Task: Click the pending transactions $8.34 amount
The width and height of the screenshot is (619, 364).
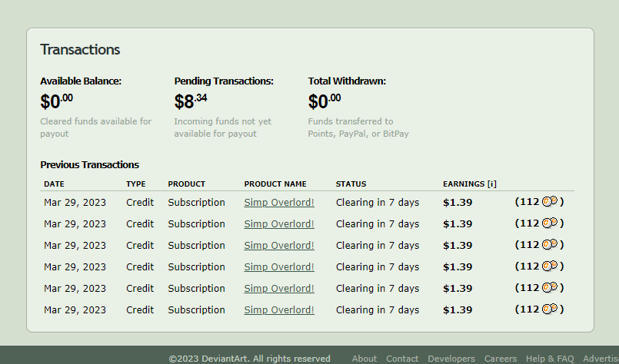Action: [190, 101]
